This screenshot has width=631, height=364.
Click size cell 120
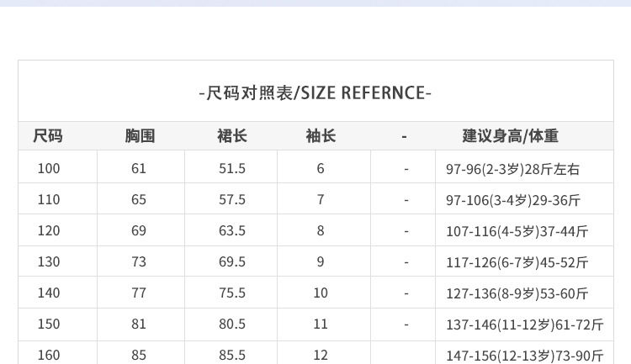pos(49,230)
